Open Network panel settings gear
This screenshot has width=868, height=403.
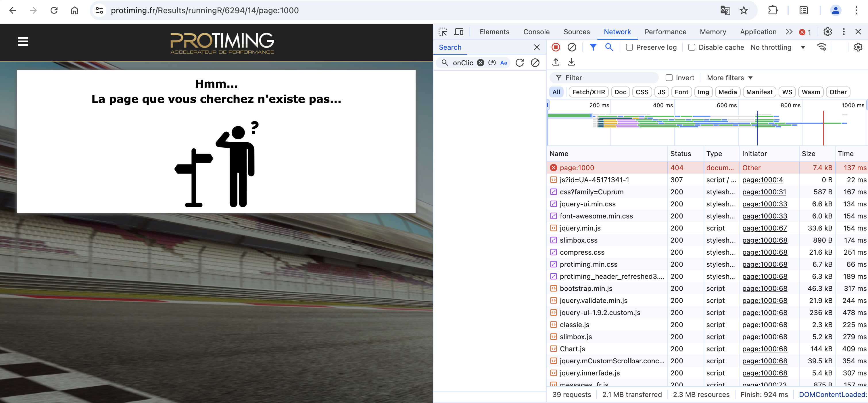[858, 47]
